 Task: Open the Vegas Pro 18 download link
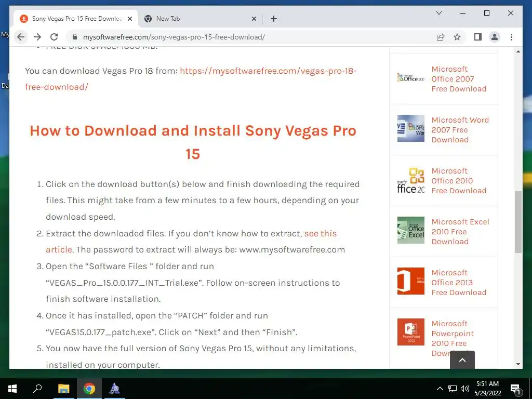[x=191, y=79]
